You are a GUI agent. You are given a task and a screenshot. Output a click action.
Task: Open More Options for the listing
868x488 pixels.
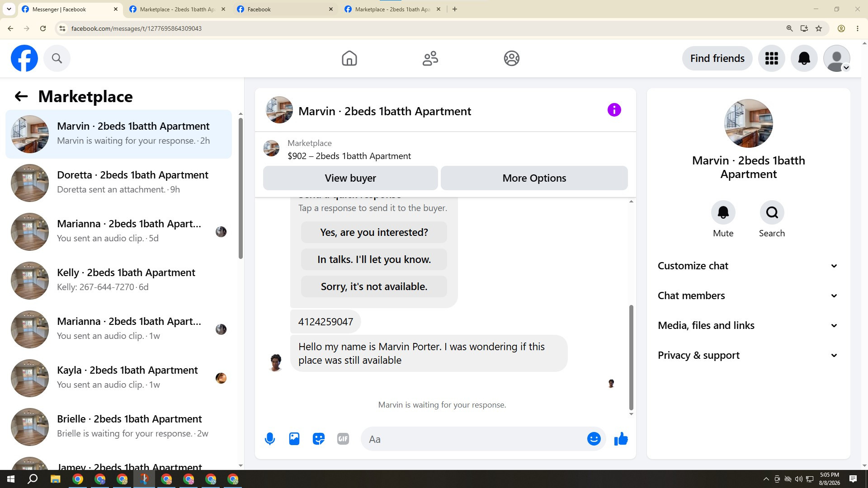coord(534,178)
